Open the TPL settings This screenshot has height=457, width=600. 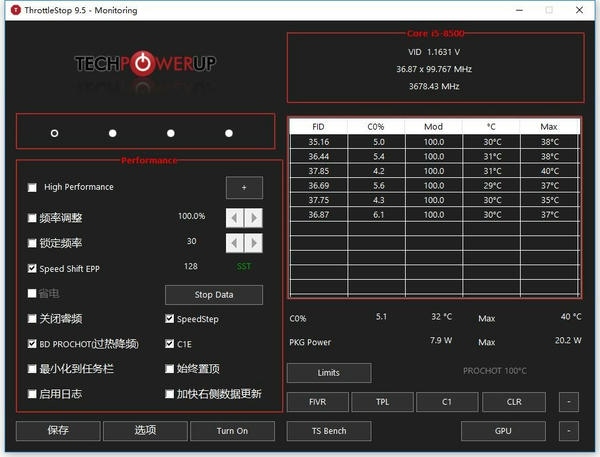pos(382,402)
